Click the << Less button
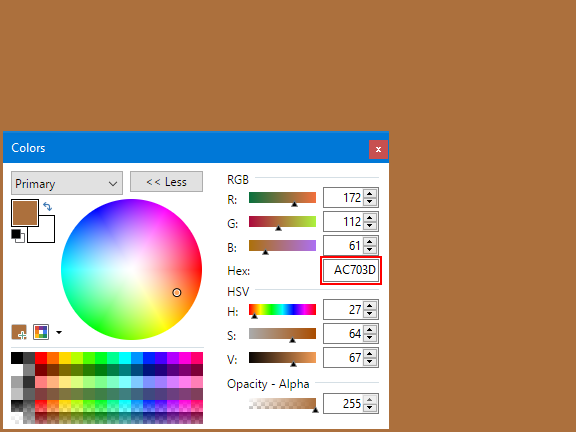The width and height of the screenshot is (576, 432). click(x=166, y=181)
